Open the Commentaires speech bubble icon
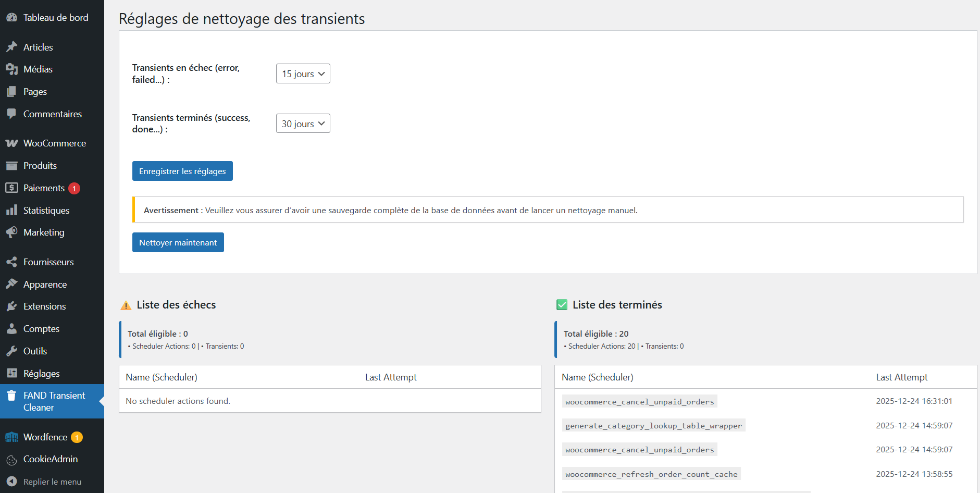This screenshot has height=493, width=980. point(11,114)
